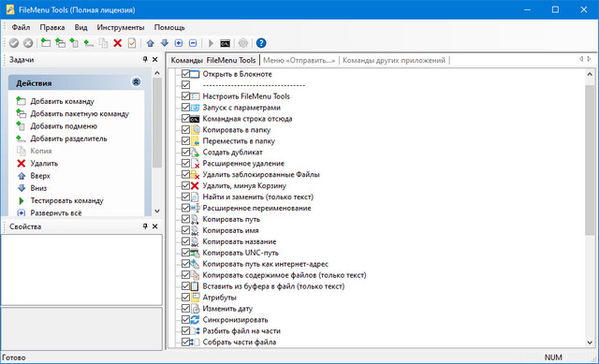Click Expand all toolbar icon
The width and height of the screenshot is (599, 364).
179,43
